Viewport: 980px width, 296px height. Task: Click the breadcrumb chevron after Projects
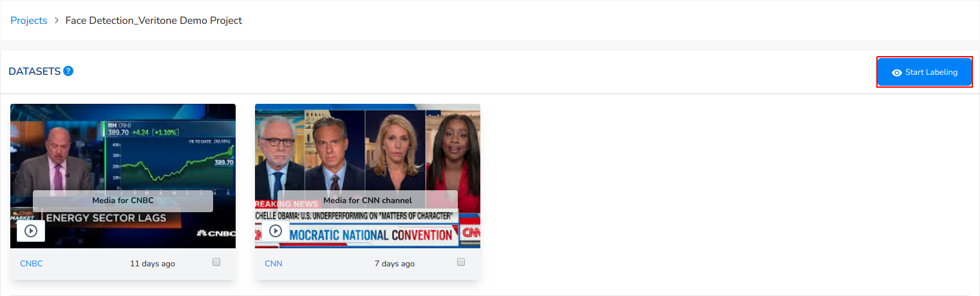[57, 21]
